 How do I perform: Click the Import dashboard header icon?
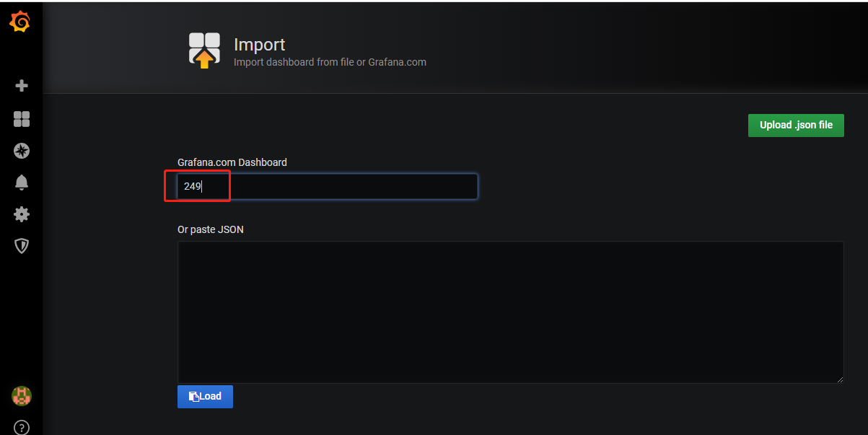tap(204, 49)
